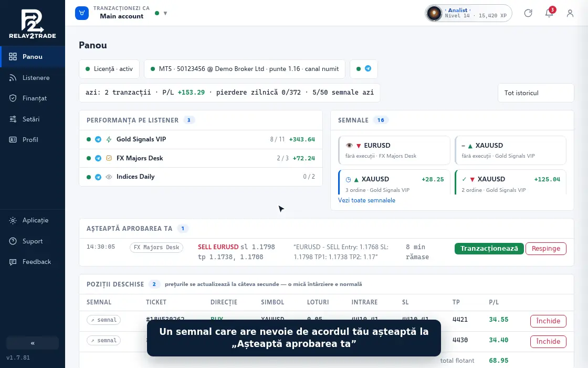Open the user profile icon in header

(x=570, y=13)
